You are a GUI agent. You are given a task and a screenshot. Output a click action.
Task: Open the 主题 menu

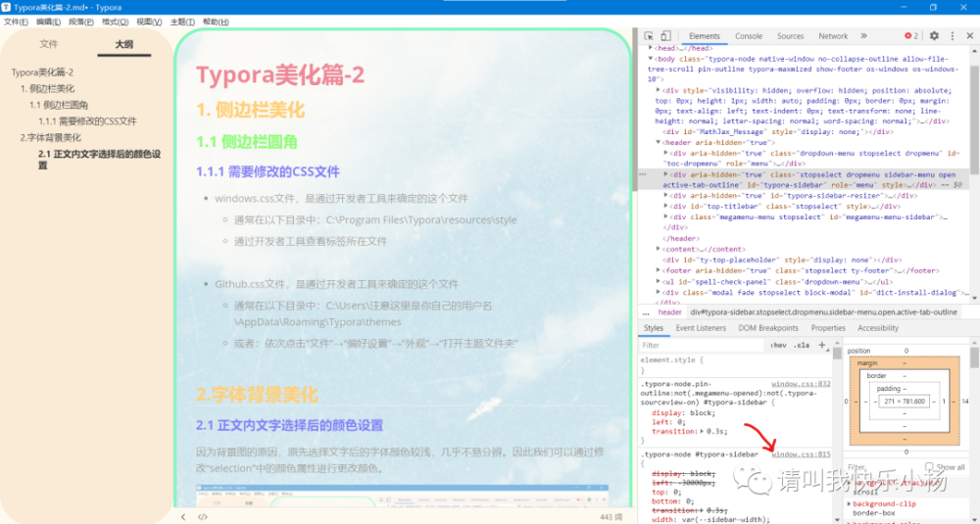pos(182,22)
